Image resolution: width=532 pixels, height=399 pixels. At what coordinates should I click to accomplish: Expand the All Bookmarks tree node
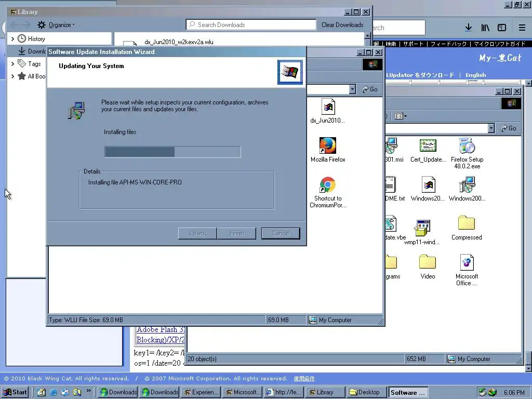coord(12,76)
